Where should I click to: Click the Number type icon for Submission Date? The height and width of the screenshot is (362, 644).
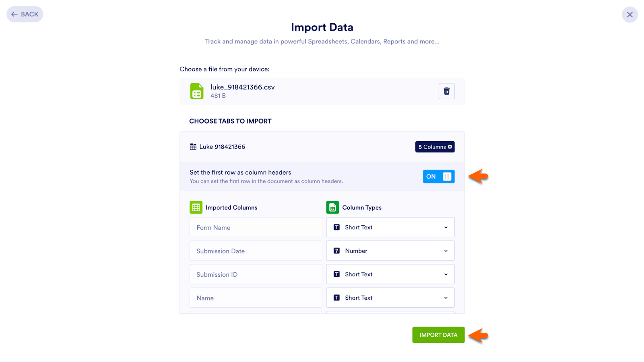coord(336,251)
